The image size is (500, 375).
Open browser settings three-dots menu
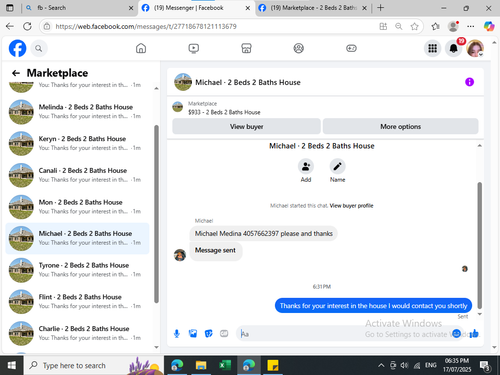470,26
